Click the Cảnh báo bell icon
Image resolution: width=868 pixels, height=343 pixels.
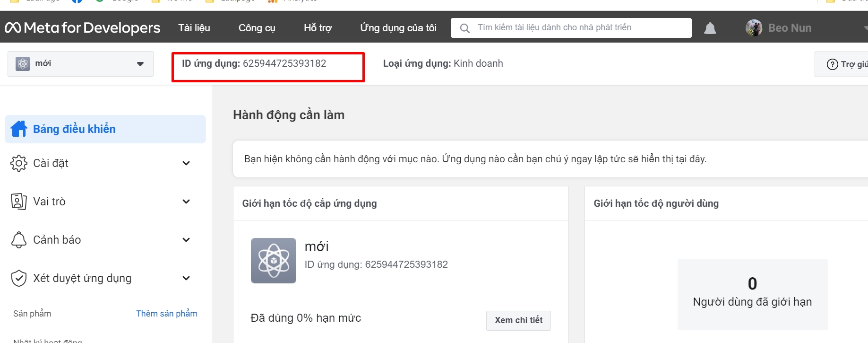[x=19, y=240]
